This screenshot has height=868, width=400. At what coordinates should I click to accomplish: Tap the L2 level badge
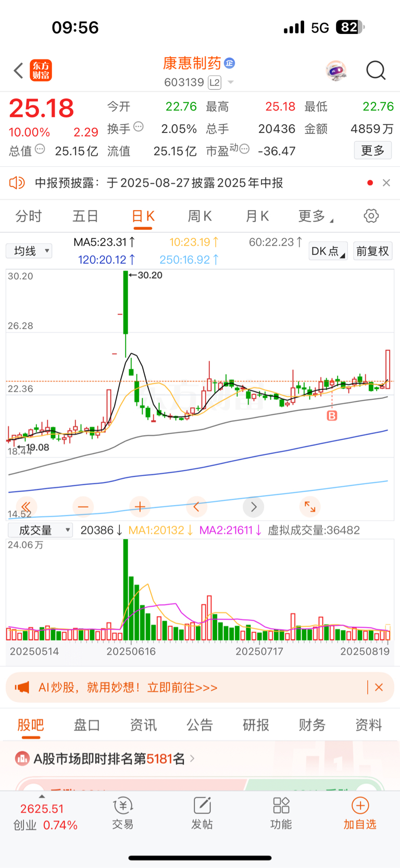click(215, 82)
